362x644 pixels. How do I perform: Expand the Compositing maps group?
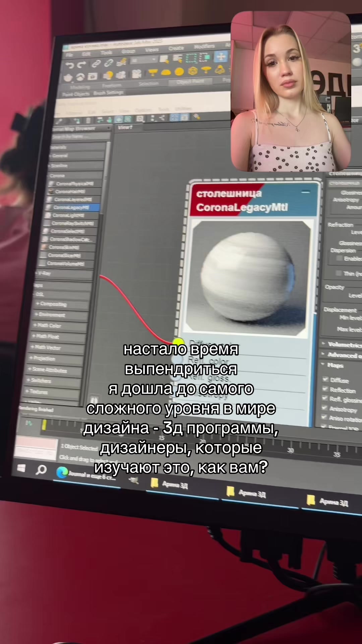(x=60, y=304)
